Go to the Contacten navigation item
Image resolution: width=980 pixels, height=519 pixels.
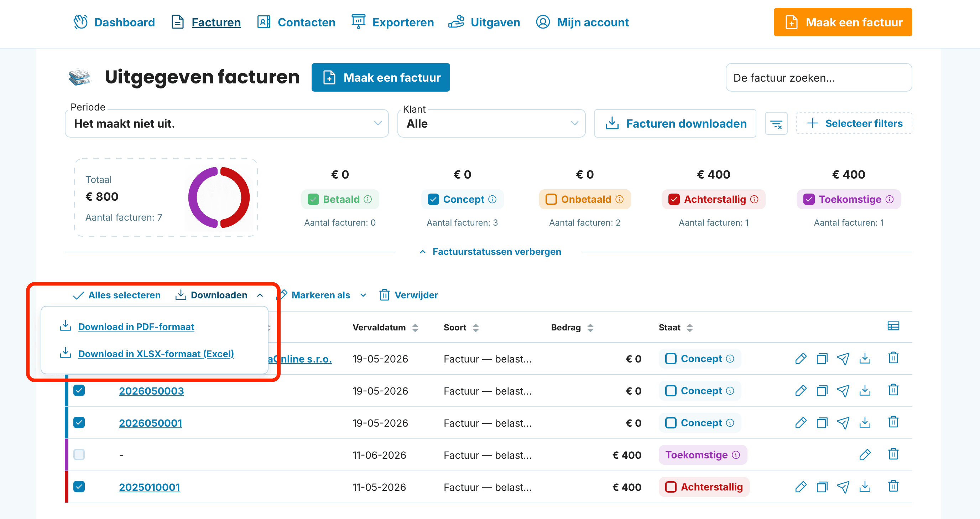[296, 22]
